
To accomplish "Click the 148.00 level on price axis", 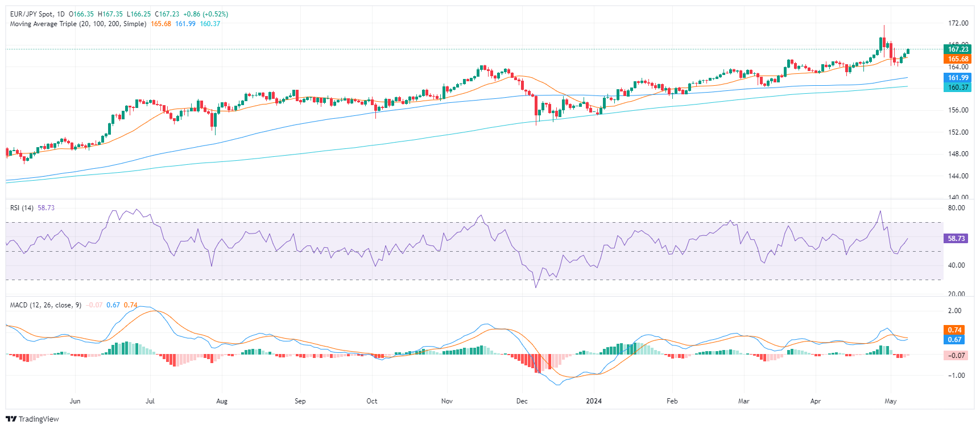I will point(958,154).
